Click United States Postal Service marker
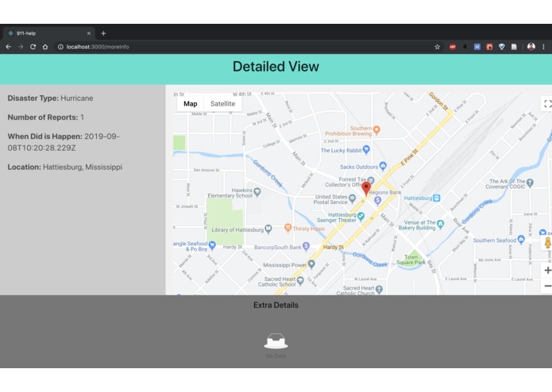Viewport: 552px width, 392px height. 352,199
